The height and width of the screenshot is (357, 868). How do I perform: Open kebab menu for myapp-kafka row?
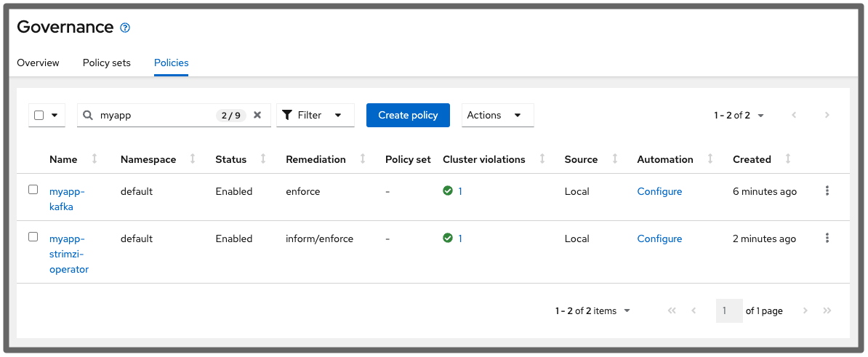tap(827, 191)
